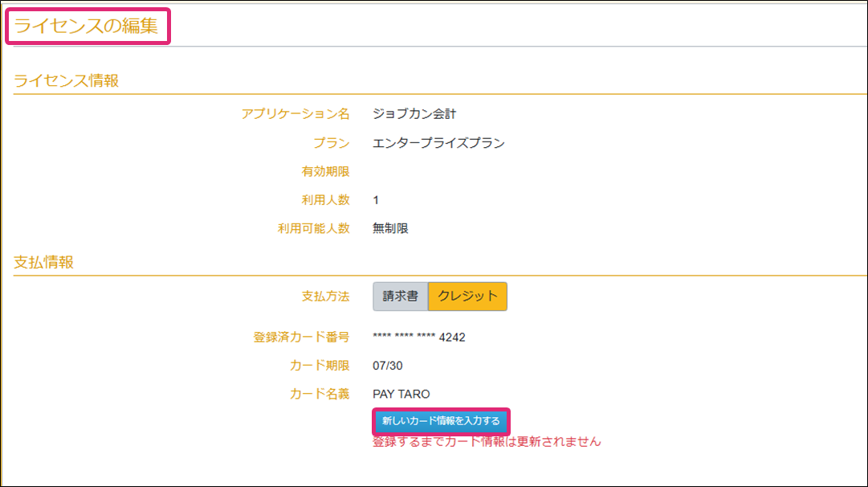
Task: Click the 無制限 value text
Action: click(x=391, y=228)
